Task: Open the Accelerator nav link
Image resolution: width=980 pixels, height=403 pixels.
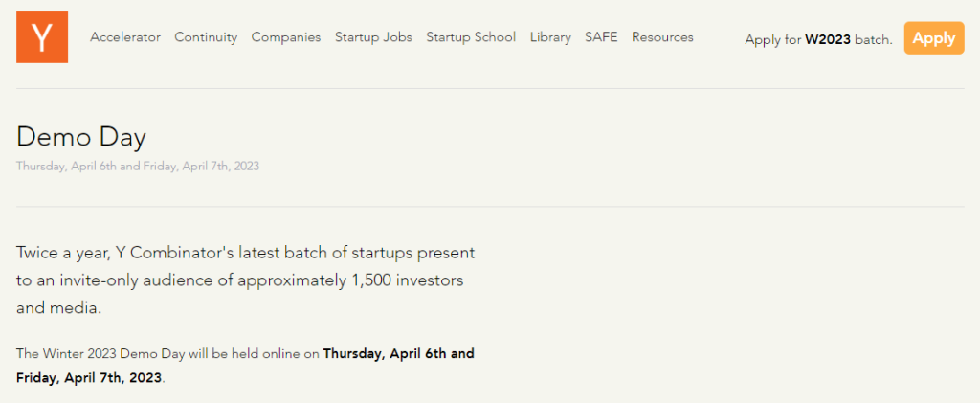Action: click(x=125, y=37)
